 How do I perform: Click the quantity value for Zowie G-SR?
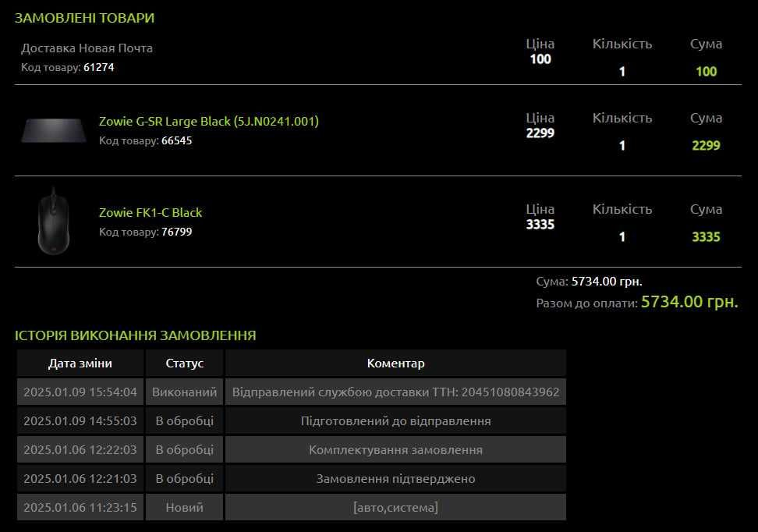[x=622, y=146]
